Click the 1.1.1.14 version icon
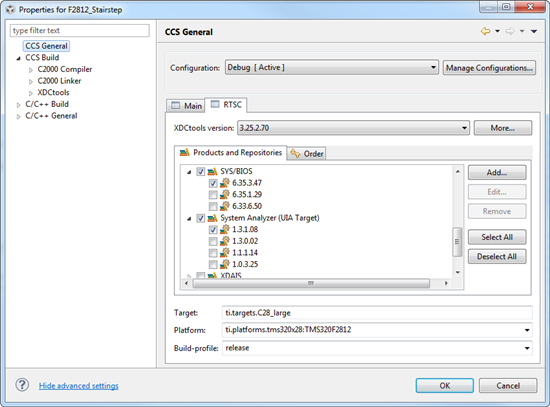 pos(224,253)
